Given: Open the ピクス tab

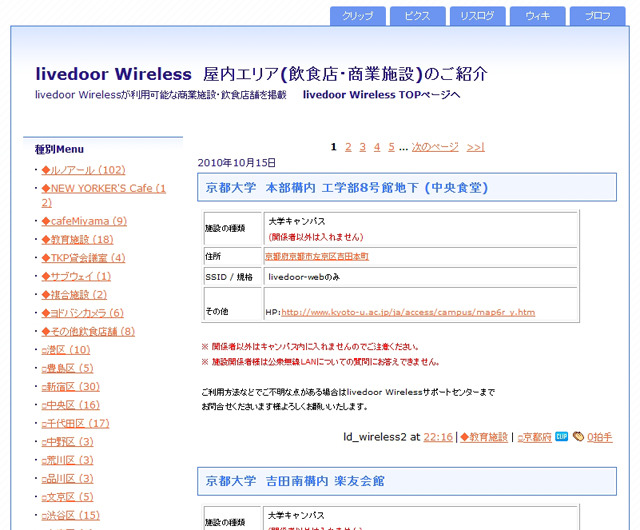Looking at the screenshot, I should pyautogui.click(x=418, y=16).
